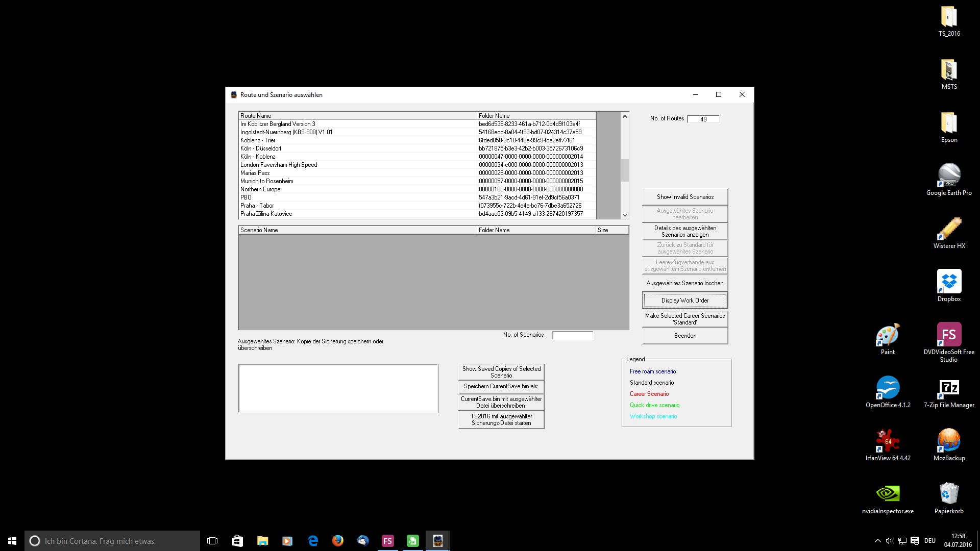Click Route Name column header

pos(357,116)
